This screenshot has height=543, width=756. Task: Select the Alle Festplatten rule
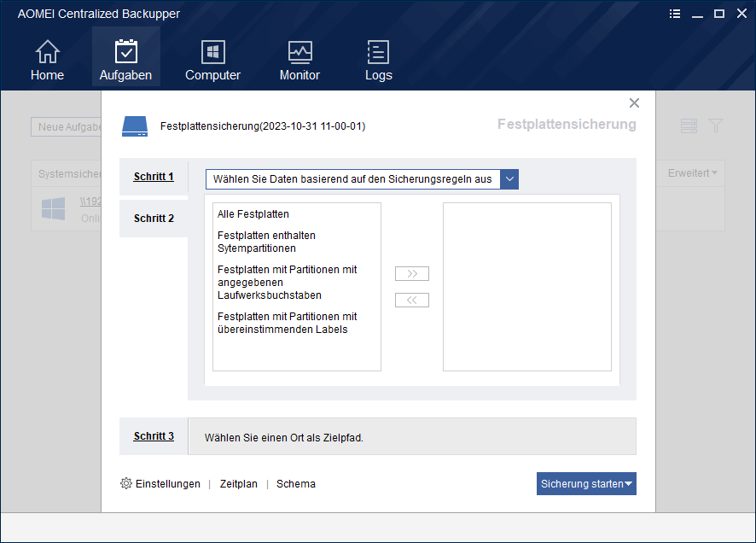253,214
